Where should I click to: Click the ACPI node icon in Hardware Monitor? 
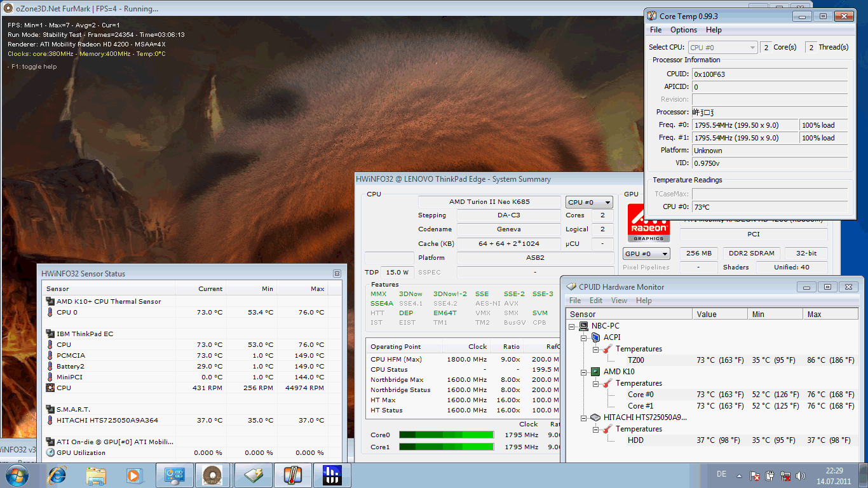pos(595,337)
